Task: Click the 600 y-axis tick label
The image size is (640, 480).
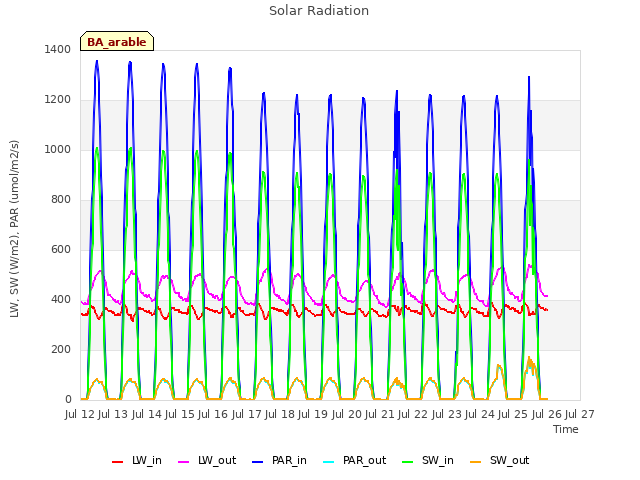Action: (61, 249)
